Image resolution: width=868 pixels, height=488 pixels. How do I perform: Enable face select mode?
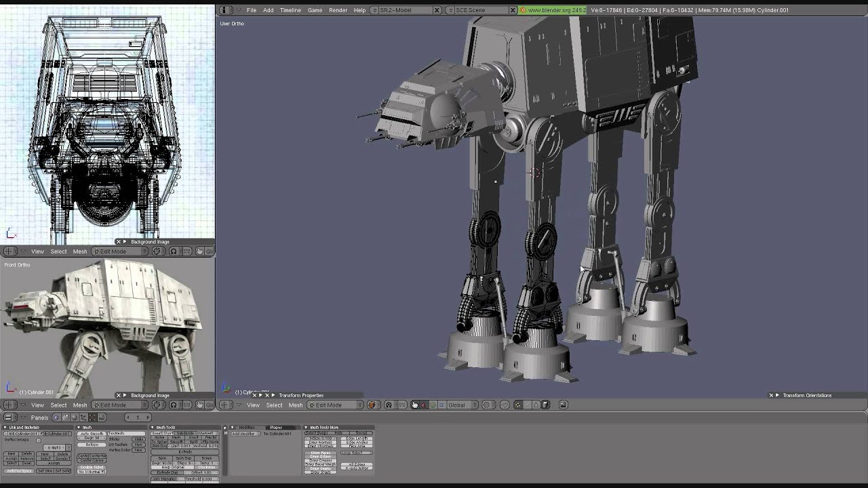[536, 405]
